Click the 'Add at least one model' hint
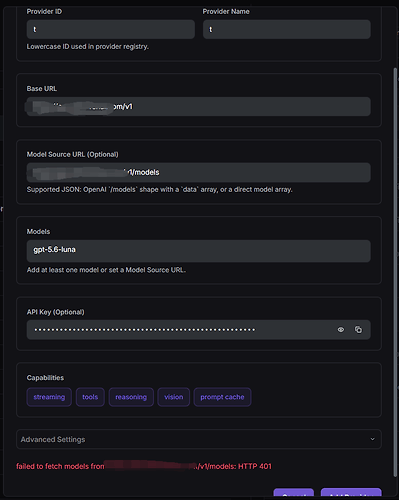The image size is (399, 500). [x=106, y=270]
